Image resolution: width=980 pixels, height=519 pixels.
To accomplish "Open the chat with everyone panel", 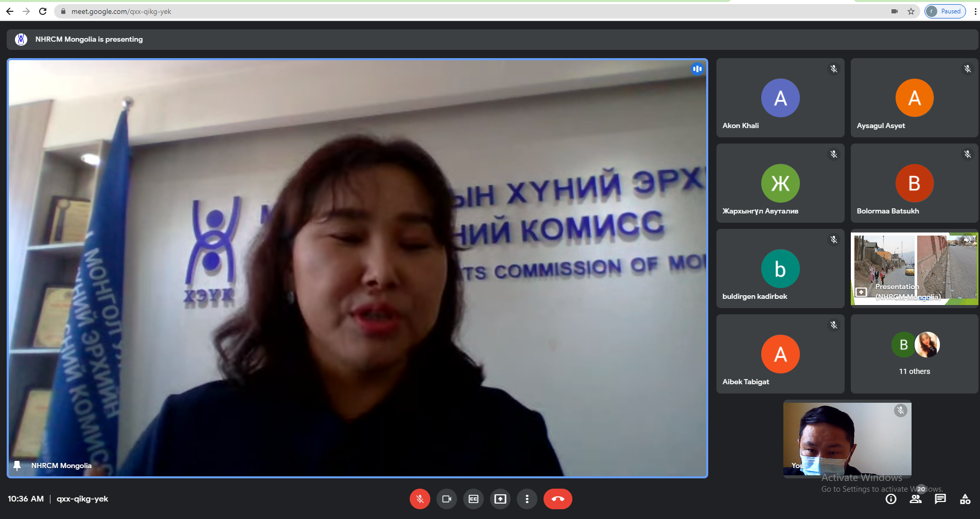I will pyautogui.click(x=940, y=499).
